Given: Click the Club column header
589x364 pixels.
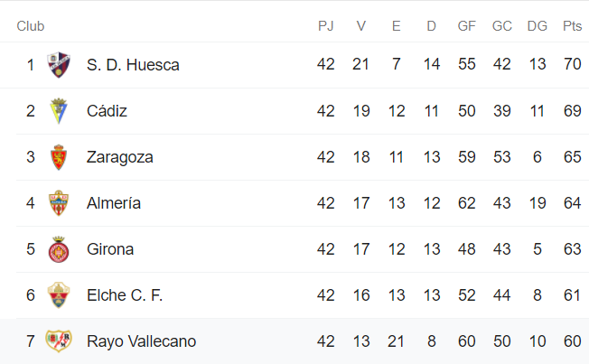Looking at the screenshot, I should pos(30,26).
